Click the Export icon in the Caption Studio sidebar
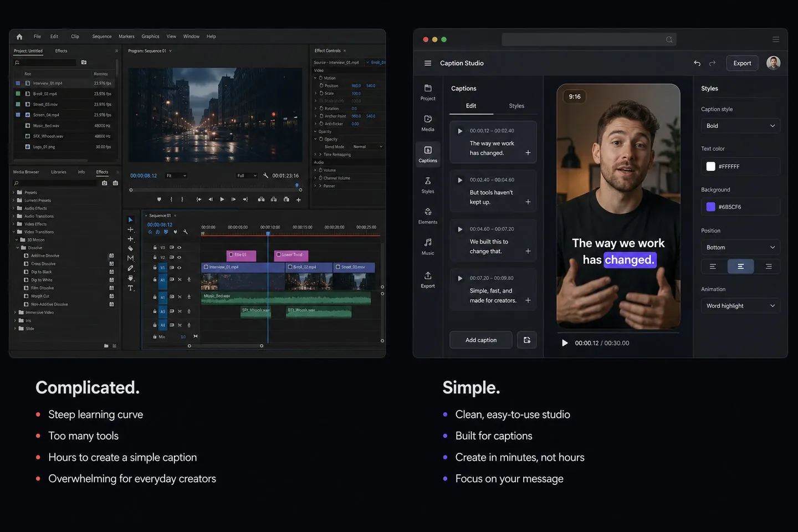Screen dimensions: 798x532 pos(428,275)
